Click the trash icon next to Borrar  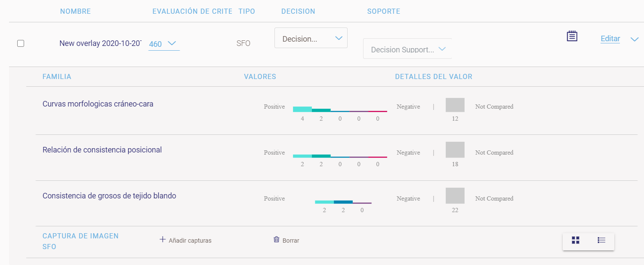pos(277,240)
